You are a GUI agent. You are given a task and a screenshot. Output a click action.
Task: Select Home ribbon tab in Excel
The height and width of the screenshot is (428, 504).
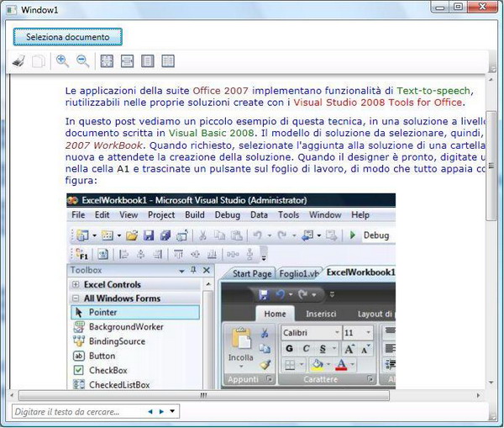[275, 314]
